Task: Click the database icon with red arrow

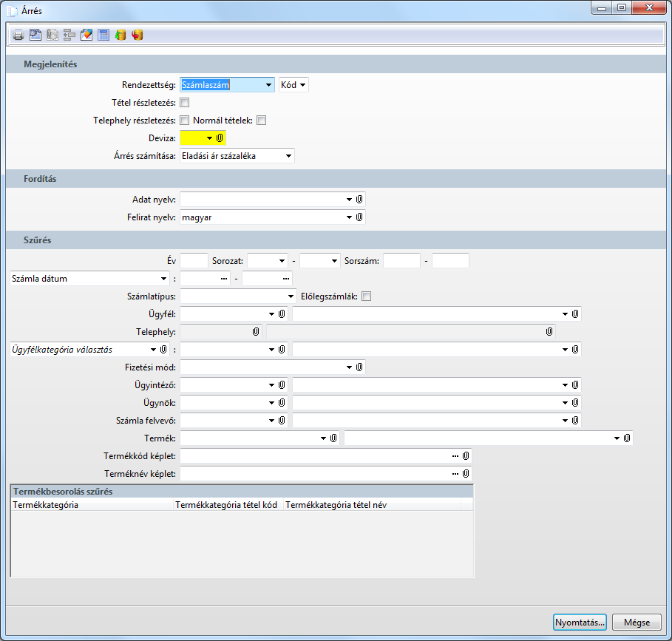Action: point(138,35)
